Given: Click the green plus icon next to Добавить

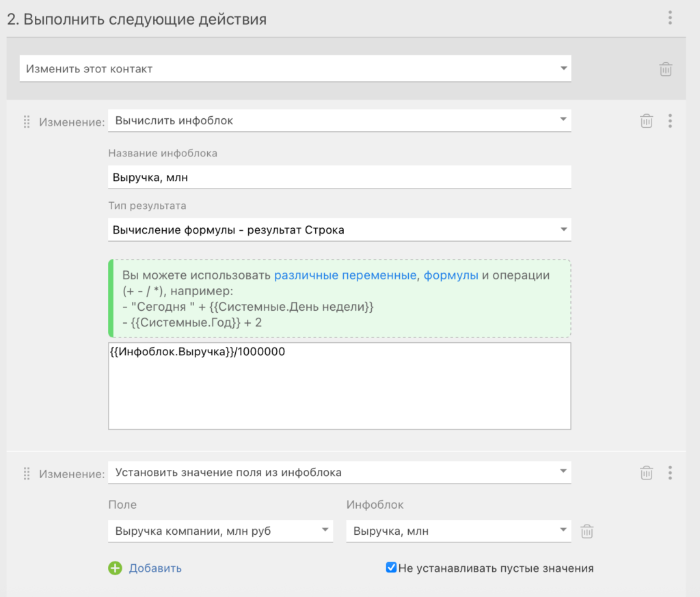Looking at the screenshot, I should [x=115, y=568].
